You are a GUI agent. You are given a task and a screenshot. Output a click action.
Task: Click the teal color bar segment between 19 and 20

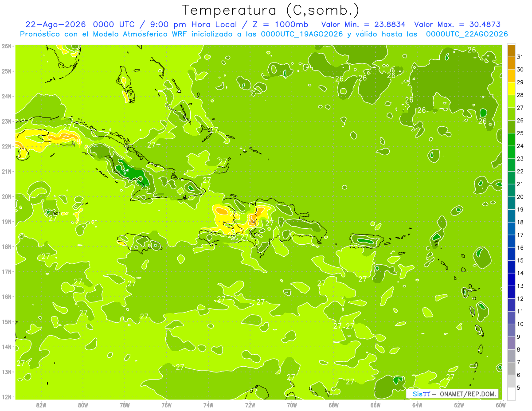(511, 203)
